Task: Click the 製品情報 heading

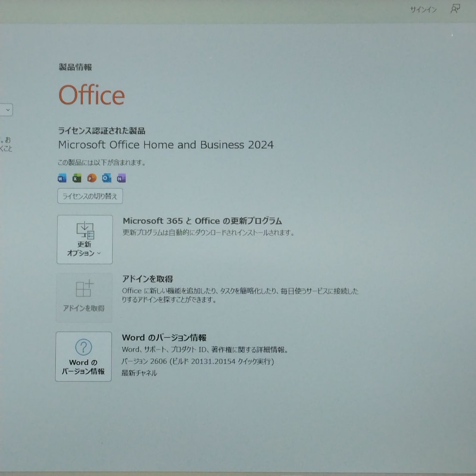Action: click(x=75, y=67)
